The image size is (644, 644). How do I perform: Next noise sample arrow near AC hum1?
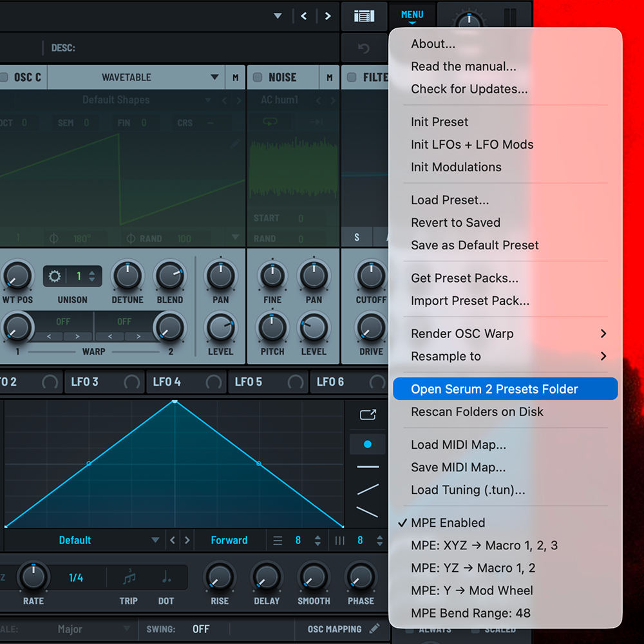pyautogui.click(x=332, y=100)
